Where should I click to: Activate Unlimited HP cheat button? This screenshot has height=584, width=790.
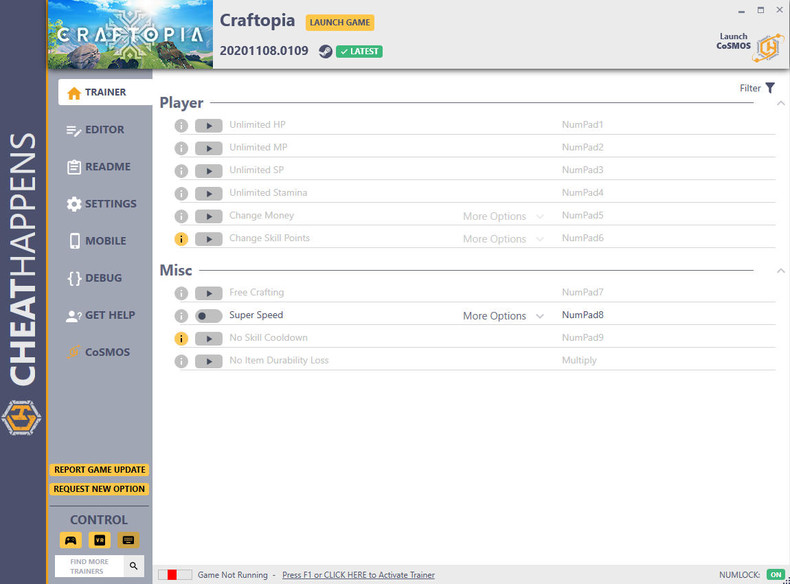(x=209, y=126)
